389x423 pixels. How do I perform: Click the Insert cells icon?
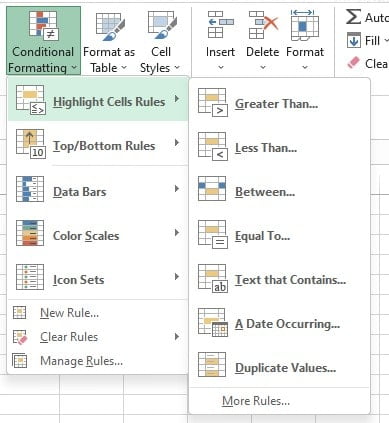pyautogui.click(x=220, y=25)
